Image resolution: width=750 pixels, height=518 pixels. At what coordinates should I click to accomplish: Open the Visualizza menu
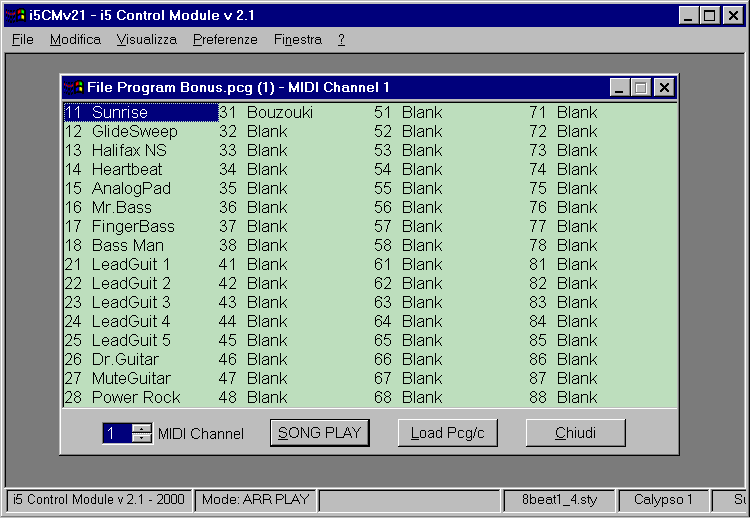coord(146,40)
